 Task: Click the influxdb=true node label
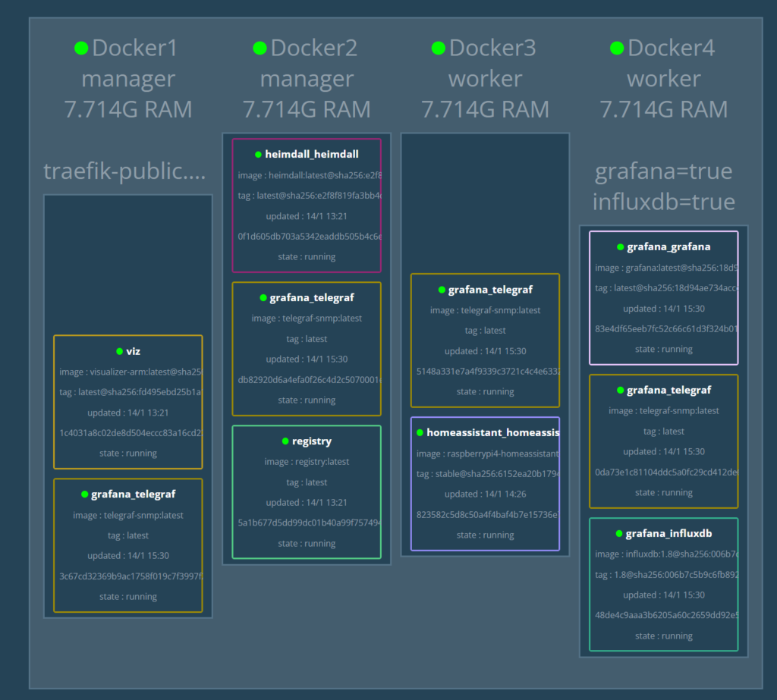pos(663,202)
